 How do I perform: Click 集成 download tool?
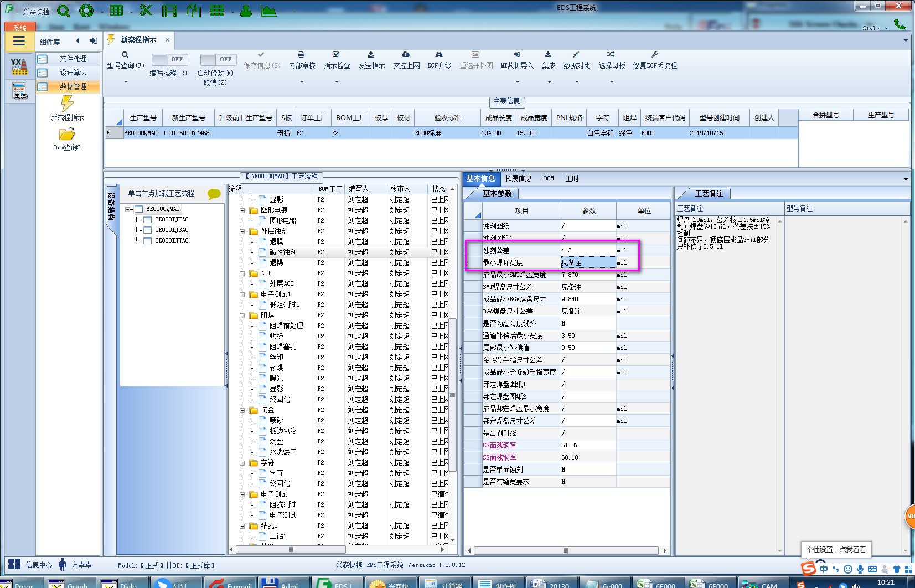(x=549, y=60)
